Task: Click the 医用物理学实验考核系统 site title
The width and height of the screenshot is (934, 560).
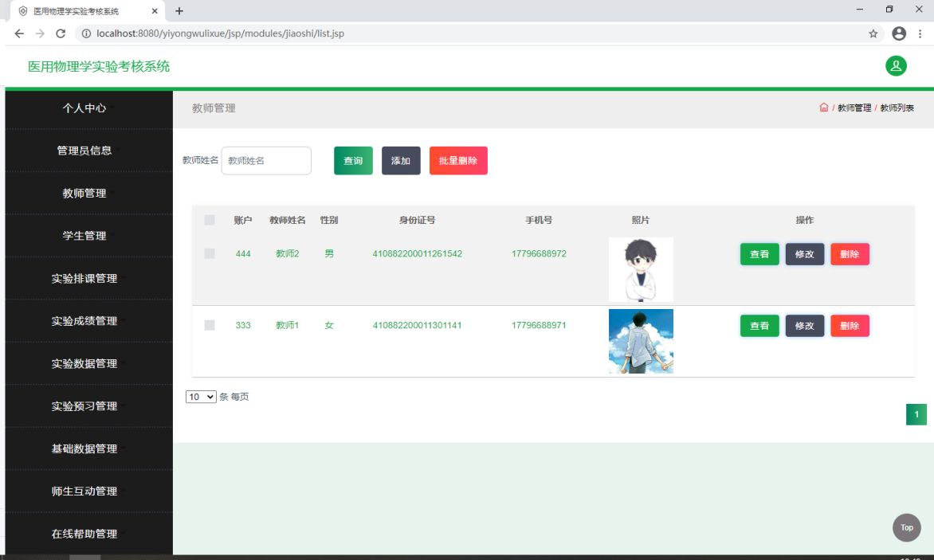Action: (99, 66)
